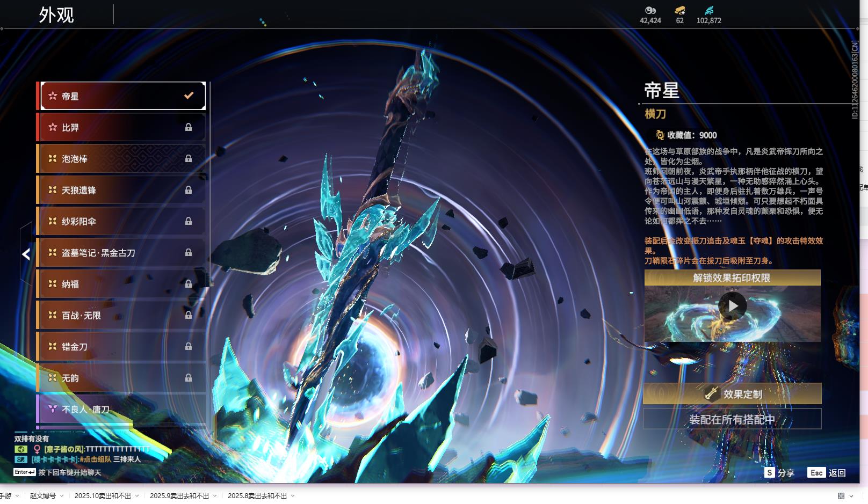The width and height of the screenshot is (868, 504).
Task: Click the world channel chat icon
Action: [x=20, y=449]
